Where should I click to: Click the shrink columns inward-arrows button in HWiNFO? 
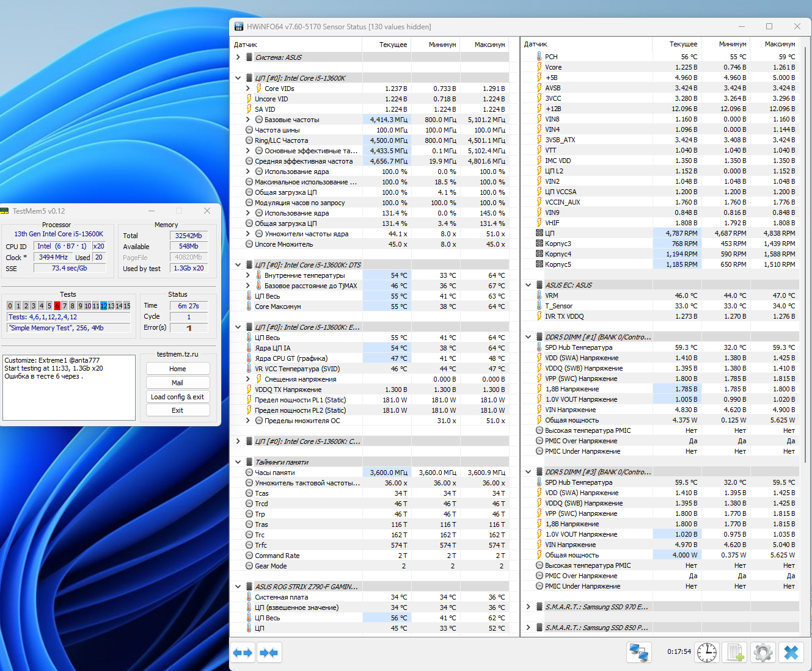269,653
